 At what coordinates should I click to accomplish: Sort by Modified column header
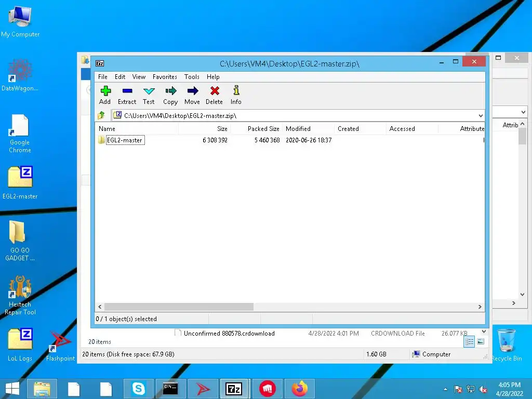(309, 129)
